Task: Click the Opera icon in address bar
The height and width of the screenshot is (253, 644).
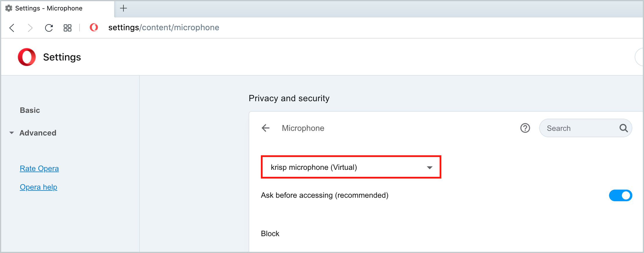Action: [94, 27]
